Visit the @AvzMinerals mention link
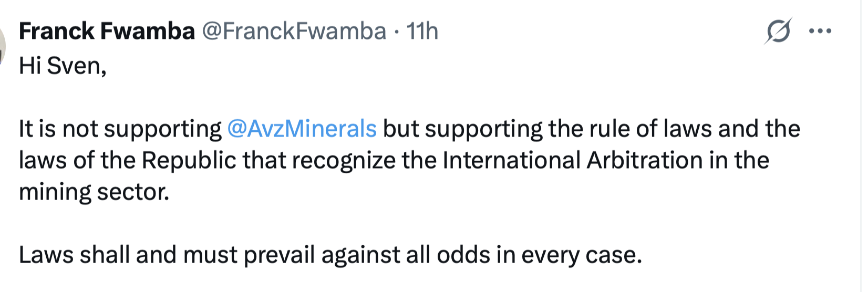868x292 pixels. click(302, 129)
